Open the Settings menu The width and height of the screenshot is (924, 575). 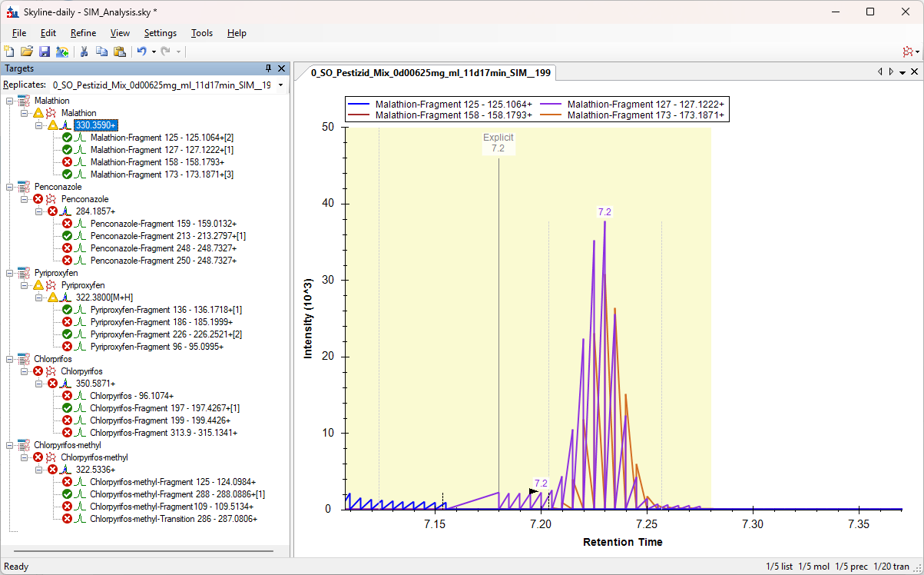click(x=160, y=33)
